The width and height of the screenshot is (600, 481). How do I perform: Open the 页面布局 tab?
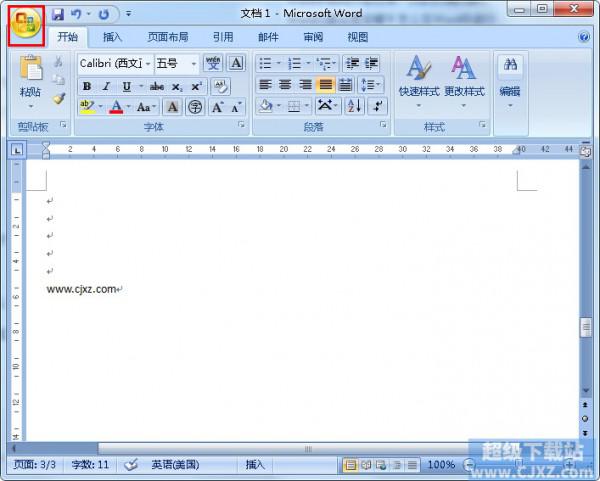[168, 37]
